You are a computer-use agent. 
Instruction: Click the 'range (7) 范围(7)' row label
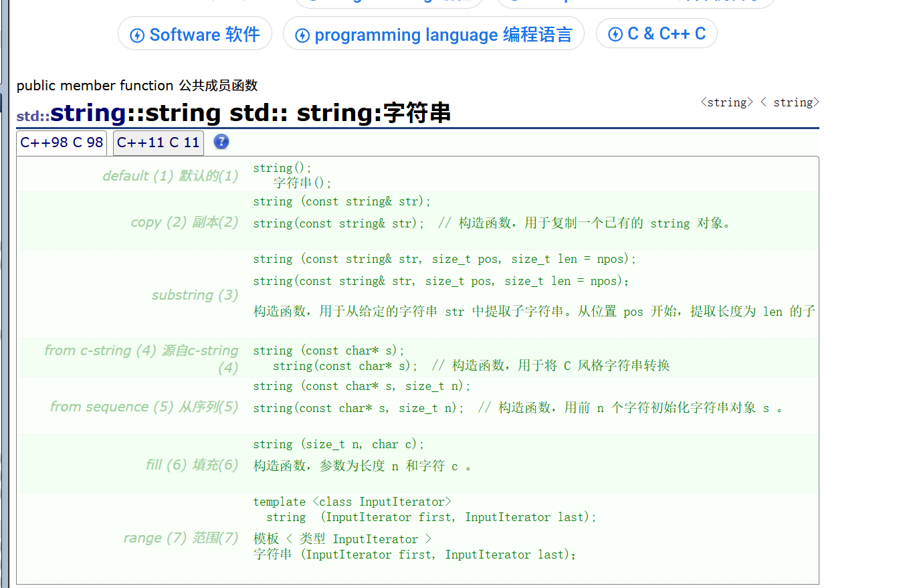pyautogui.click(x=181, y=538)
